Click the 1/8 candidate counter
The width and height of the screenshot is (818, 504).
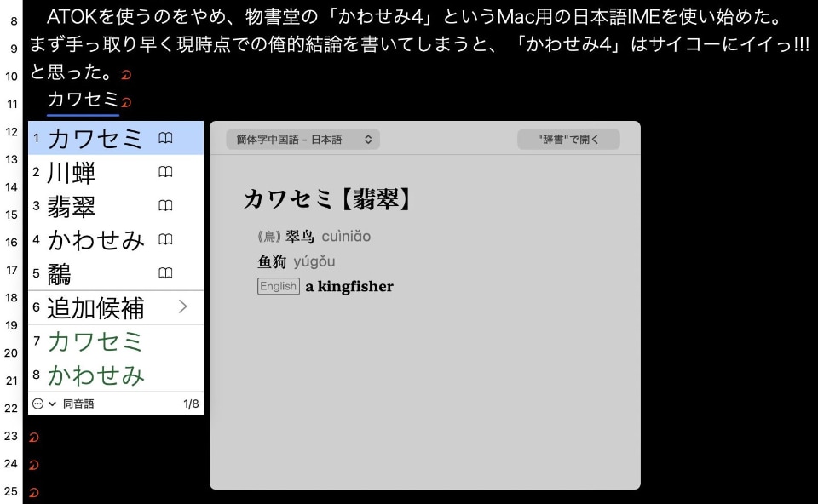tap(191, 404)
